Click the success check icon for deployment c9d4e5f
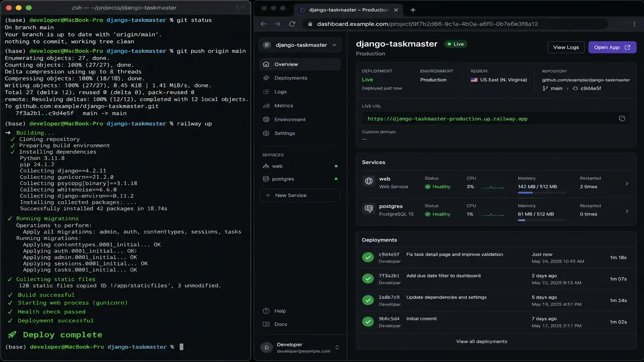This screenshot has height=362, width=644. (367, 257)
